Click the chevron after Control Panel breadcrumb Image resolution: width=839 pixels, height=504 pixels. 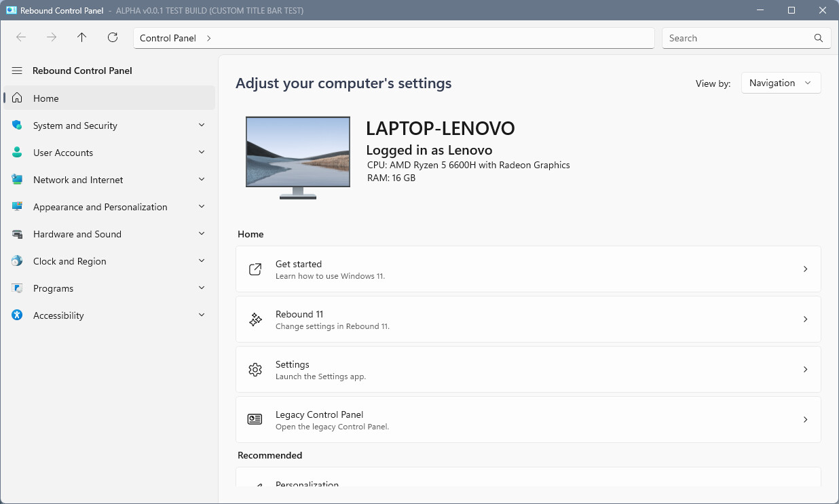(208, 38)
